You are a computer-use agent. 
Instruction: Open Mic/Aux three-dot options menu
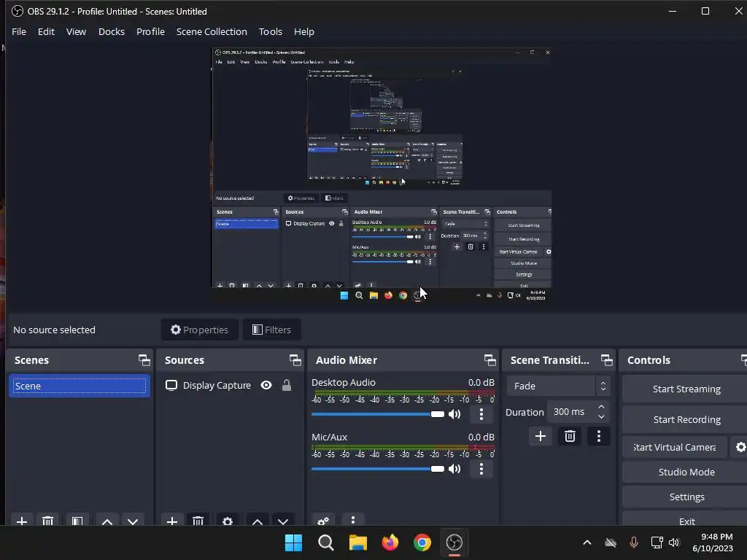point(481,469)
